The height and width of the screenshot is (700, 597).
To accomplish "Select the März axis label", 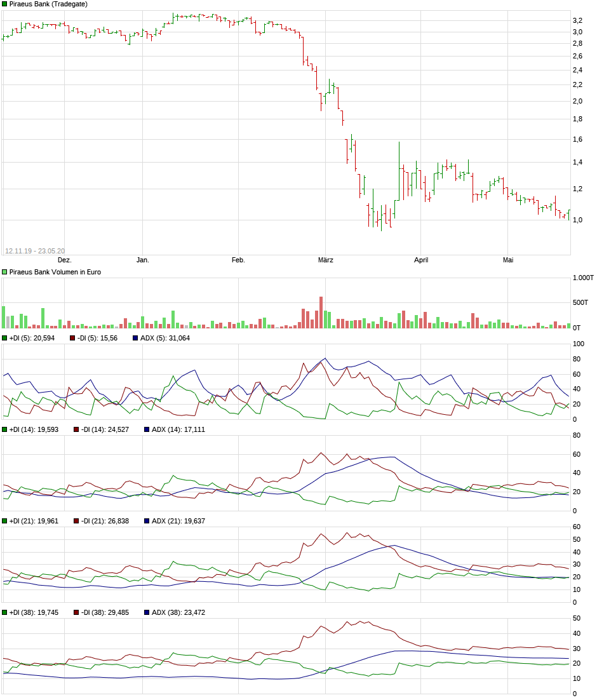I will 326,260.
